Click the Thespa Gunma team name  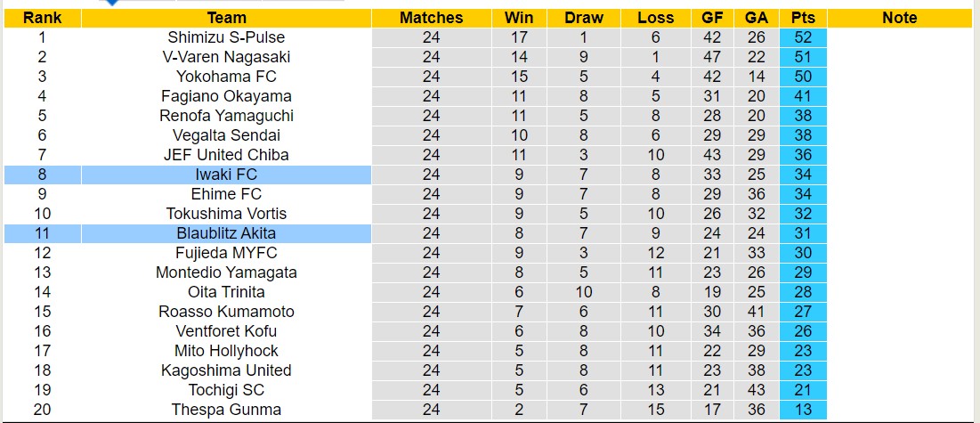tap(226, 410)
